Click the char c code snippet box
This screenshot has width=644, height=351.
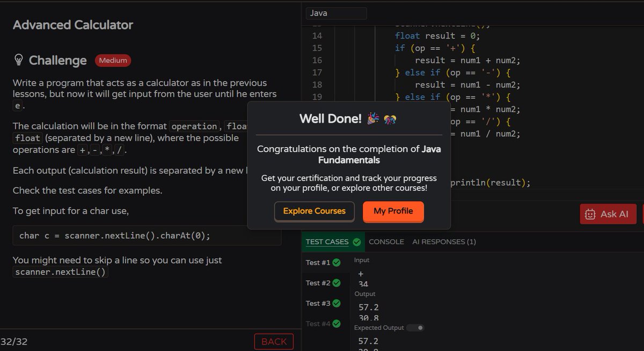[x=147, y=235]
